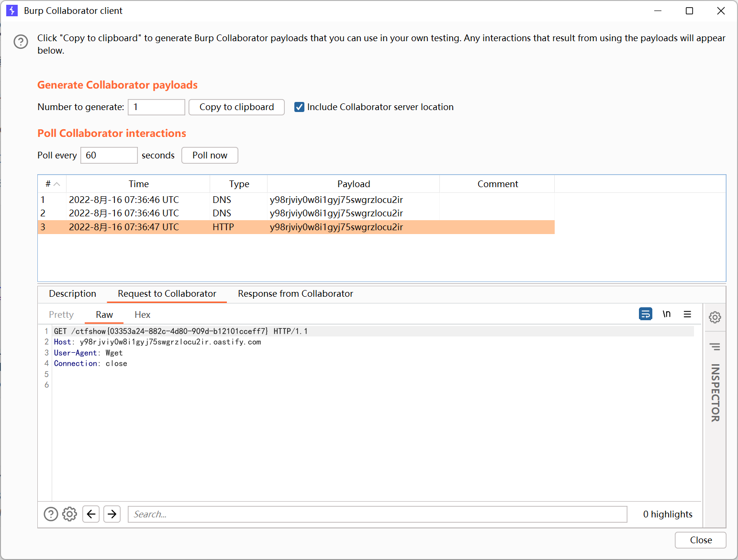Click payload cell of HTTP row
The height and width of the screenshot is (560, 738).
[353, 227]
